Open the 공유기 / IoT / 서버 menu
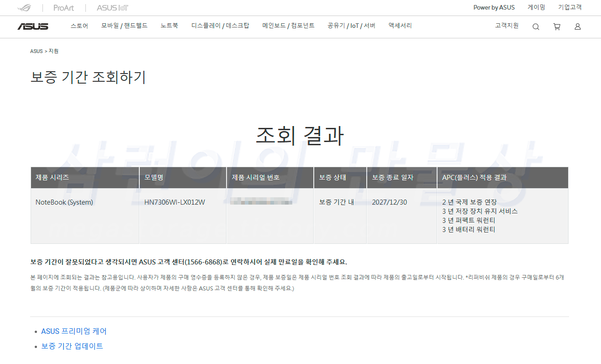The height and width of the screenshot is (364, 601). (x=351, y=26)
